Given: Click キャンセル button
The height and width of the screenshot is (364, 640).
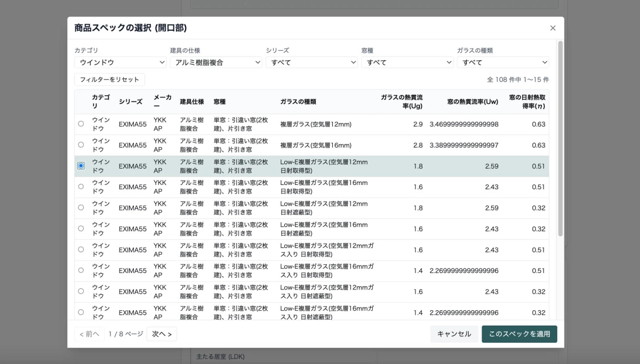Looking at the screenshot, I should (x=454, y=334).
